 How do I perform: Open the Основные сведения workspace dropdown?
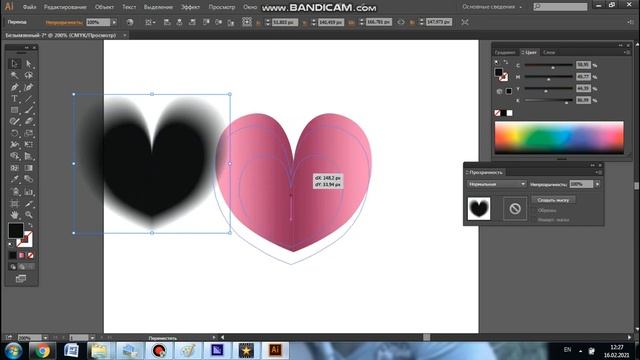492,7
